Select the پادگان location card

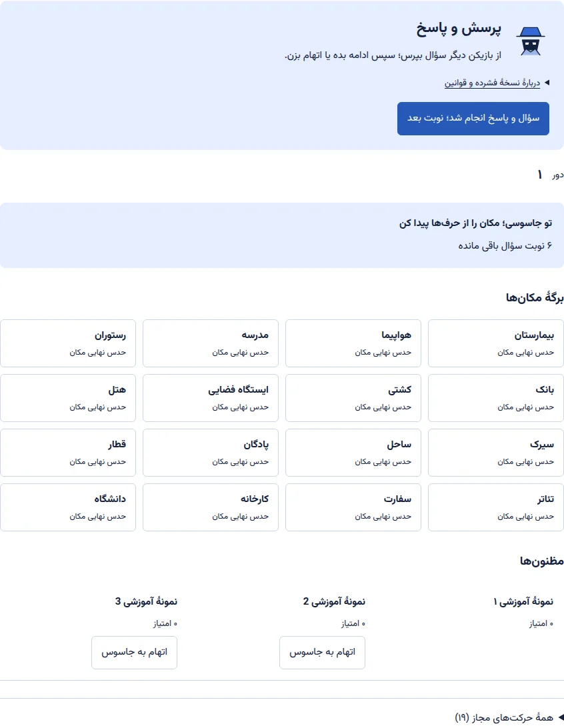click(210, 453)
